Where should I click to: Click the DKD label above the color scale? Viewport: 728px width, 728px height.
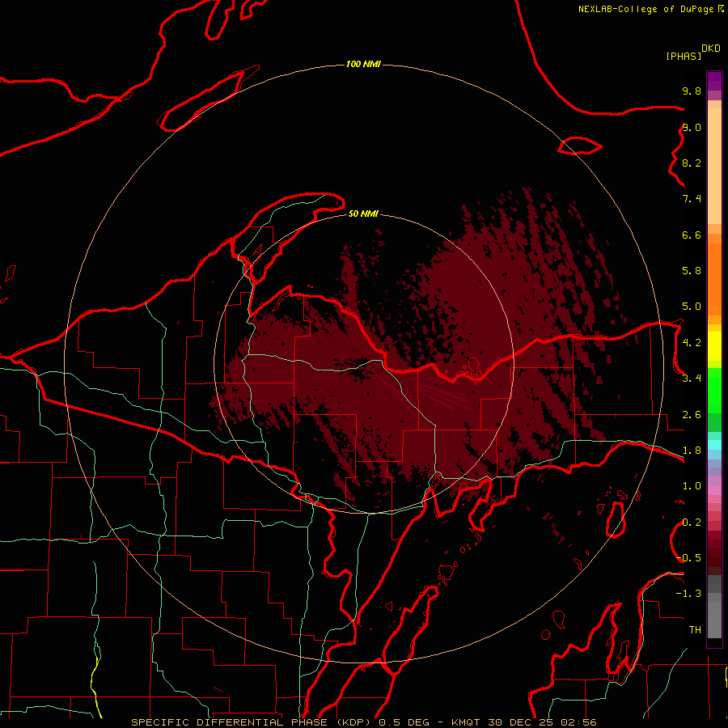tap(711, 49)
